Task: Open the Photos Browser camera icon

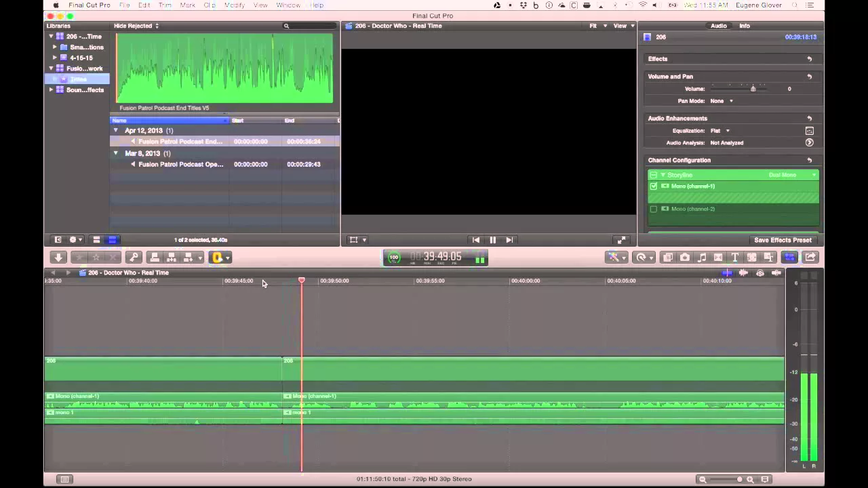Action: click(x=685, y=258)
